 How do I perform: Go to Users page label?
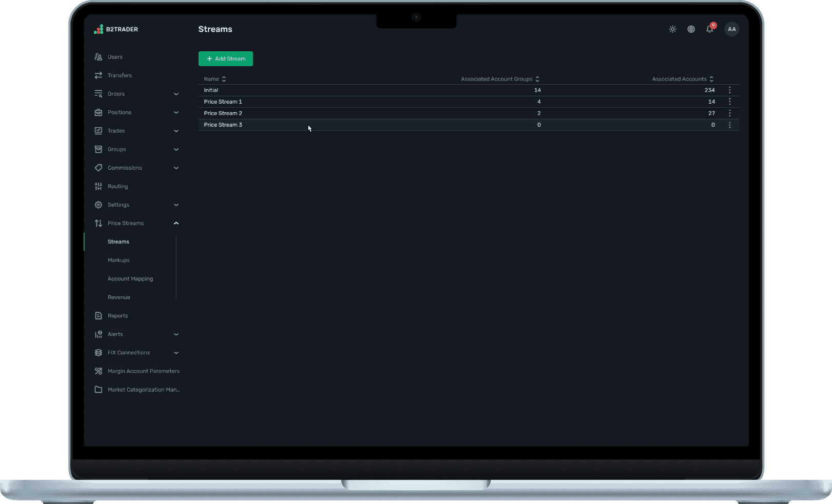[x=115, y=57]
